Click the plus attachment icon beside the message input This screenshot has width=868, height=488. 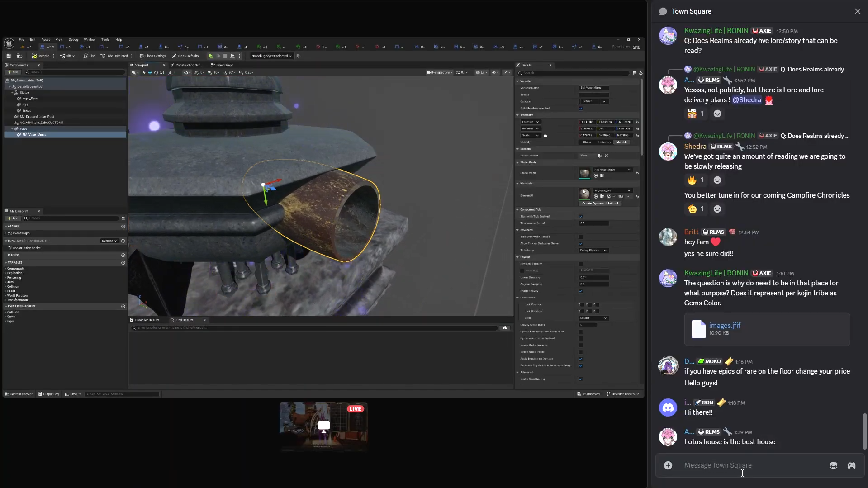coord(668,465)
